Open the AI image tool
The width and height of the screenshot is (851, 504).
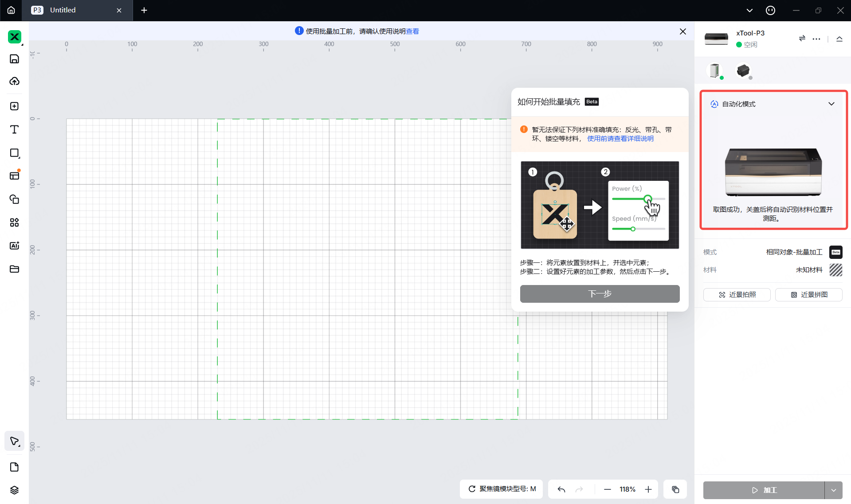pyautogui.click(x=14, y=245)
